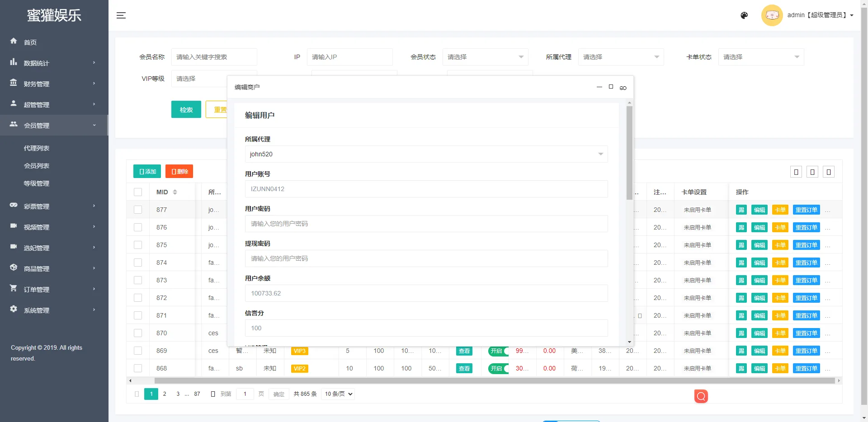This screenshot has height=422, width=868.
Task: Open the 会员状态 status dropdown
Action: coord(485,57)
